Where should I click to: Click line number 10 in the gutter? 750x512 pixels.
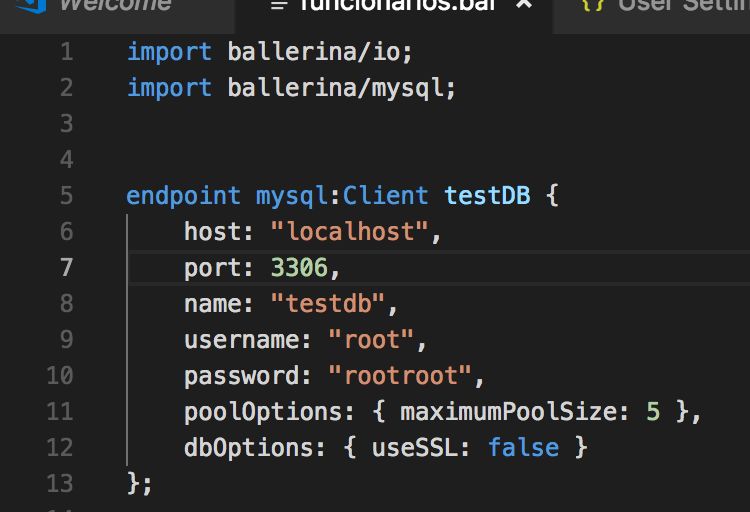click(x=60, y=376)
